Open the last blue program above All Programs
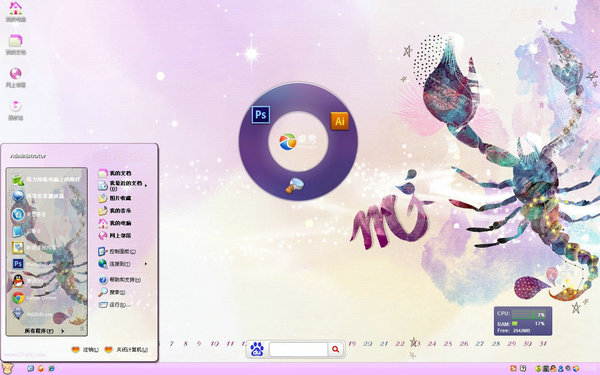 click(x=46, y=314)
